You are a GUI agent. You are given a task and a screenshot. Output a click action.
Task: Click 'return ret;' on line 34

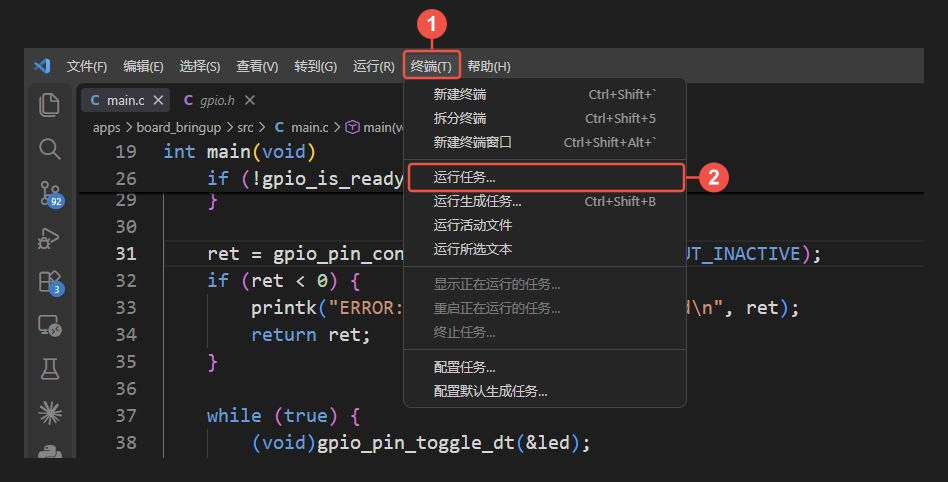(x=310, y=334)
